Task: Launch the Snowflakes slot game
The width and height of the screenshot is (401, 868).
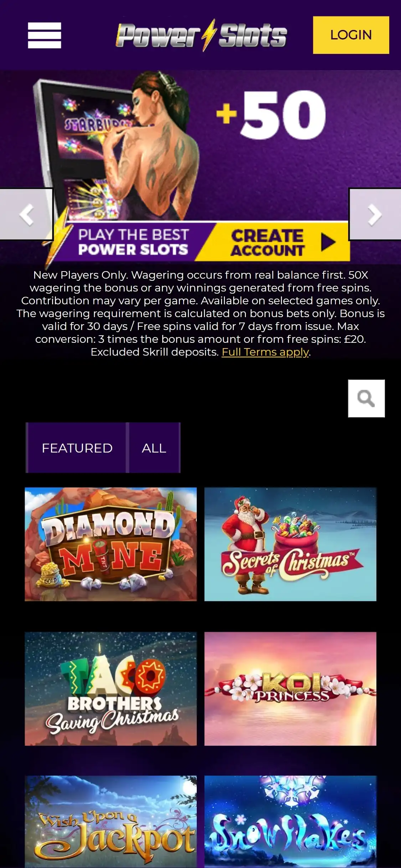Action: (290, 822)
